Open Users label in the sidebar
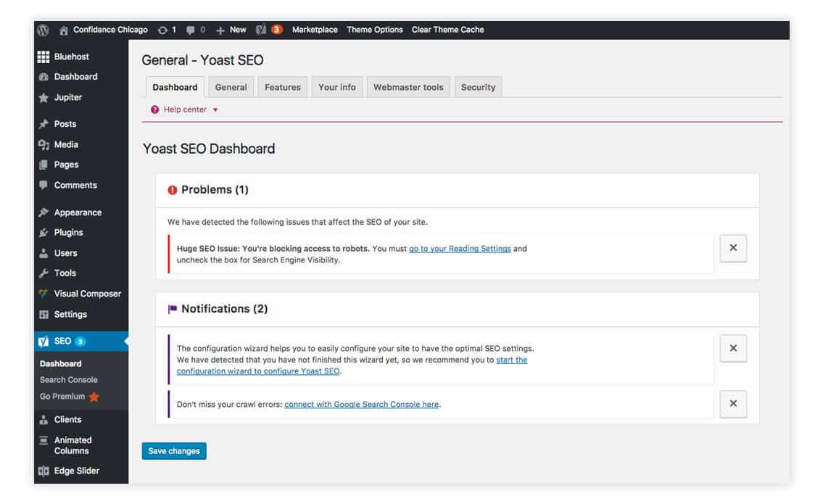823x504 pixels. tap(65, 253)
